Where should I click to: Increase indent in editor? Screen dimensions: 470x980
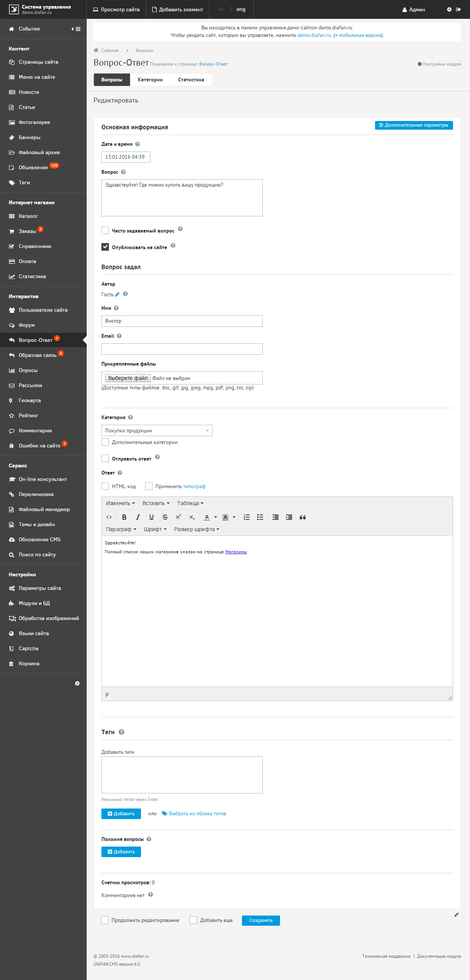289,517
